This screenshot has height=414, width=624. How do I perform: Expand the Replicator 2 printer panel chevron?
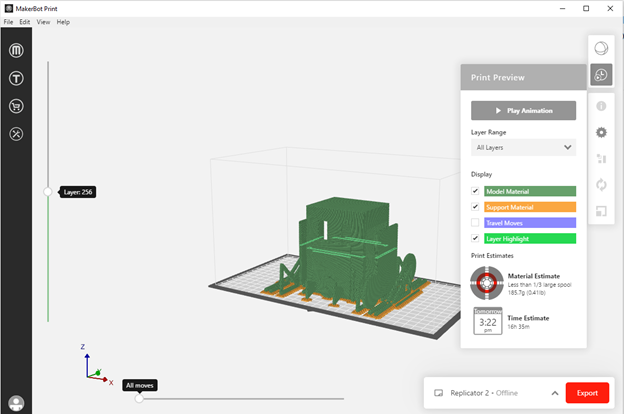(555, 393)
